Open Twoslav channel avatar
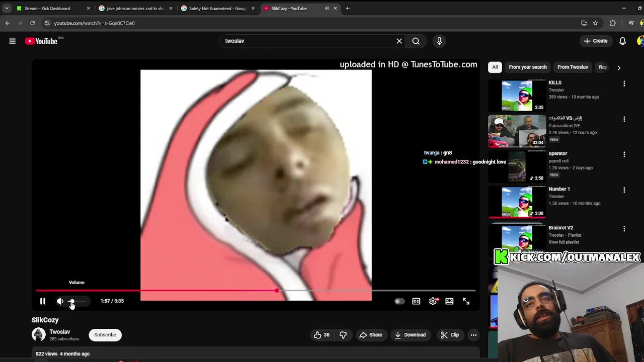Screen dimensions: 644x362 (39, 335)
